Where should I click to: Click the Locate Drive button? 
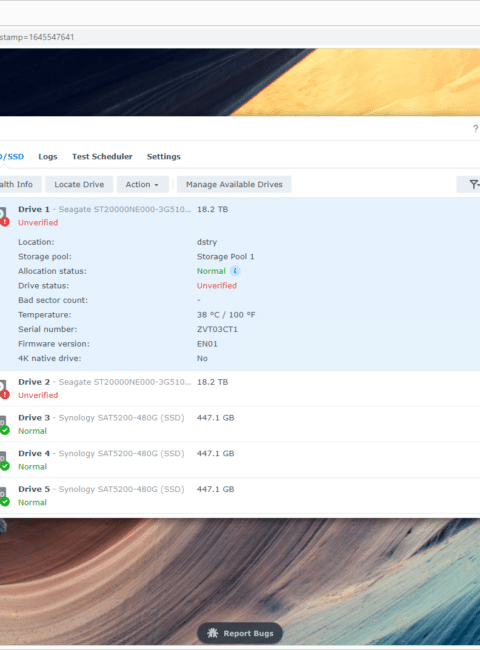tap(79, 184)
